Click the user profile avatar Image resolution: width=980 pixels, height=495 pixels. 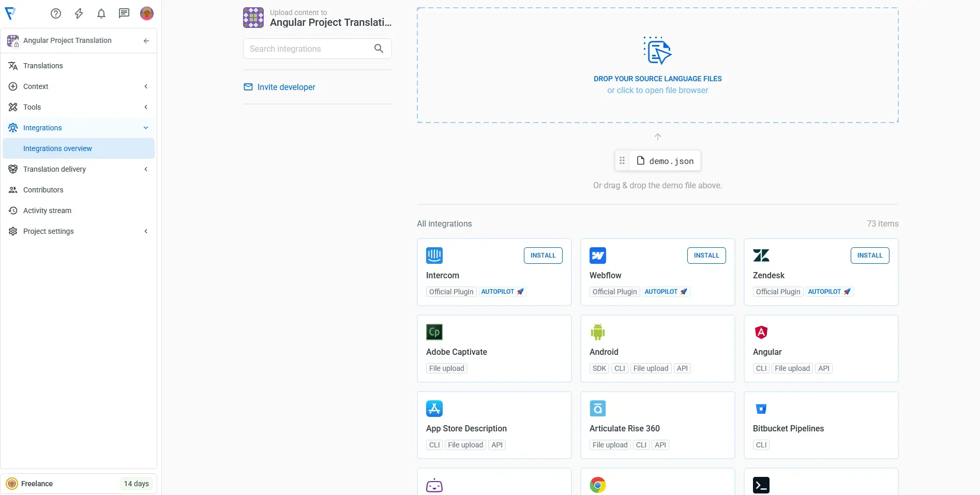click(x=147, y=13)
